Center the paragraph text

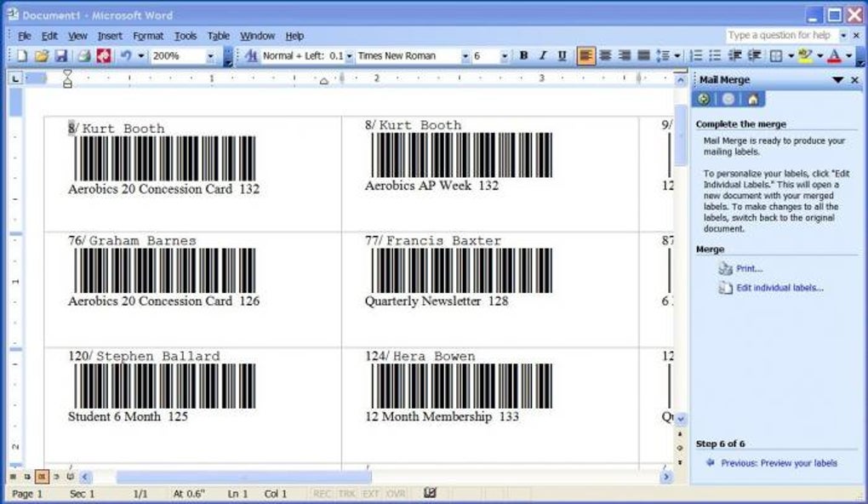pyautogui.click(x=605, y=55)
